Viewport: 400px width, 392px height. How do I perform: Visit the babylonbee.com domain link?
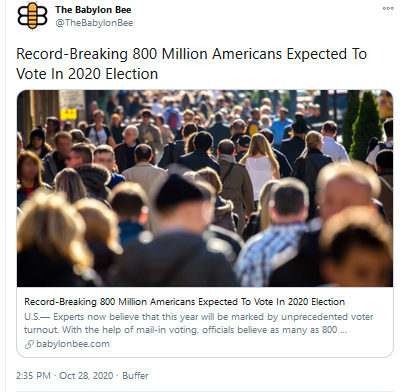tap(73, 344)
